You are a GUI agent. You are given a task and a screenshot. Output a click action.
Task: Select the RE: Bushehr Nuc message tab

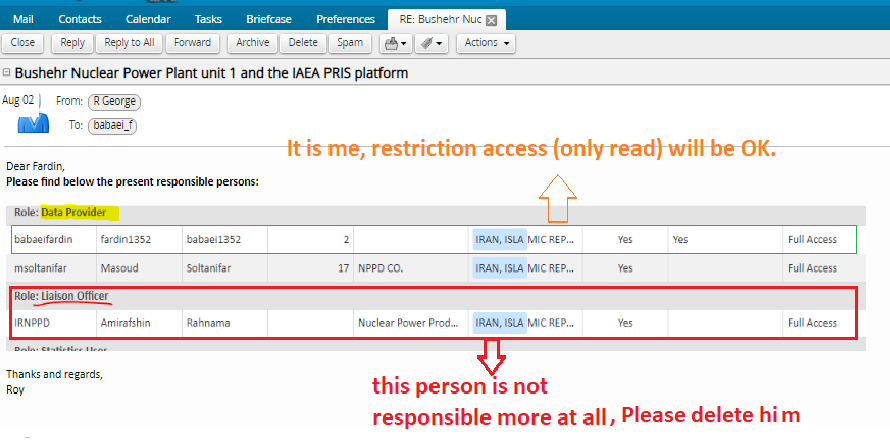[440, 19]
